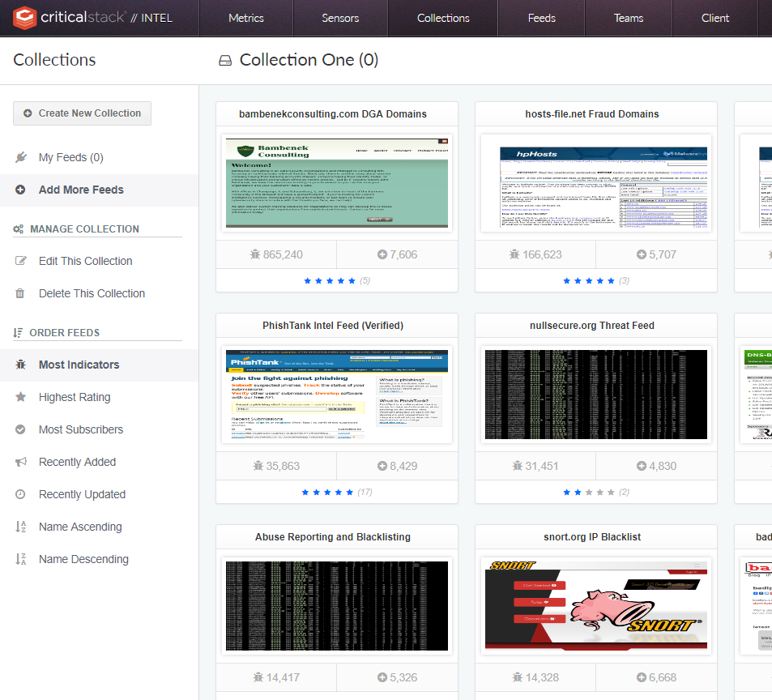Click the check circle icon beside Most Subscribers
Screen dimensions: 772x700
20,429
